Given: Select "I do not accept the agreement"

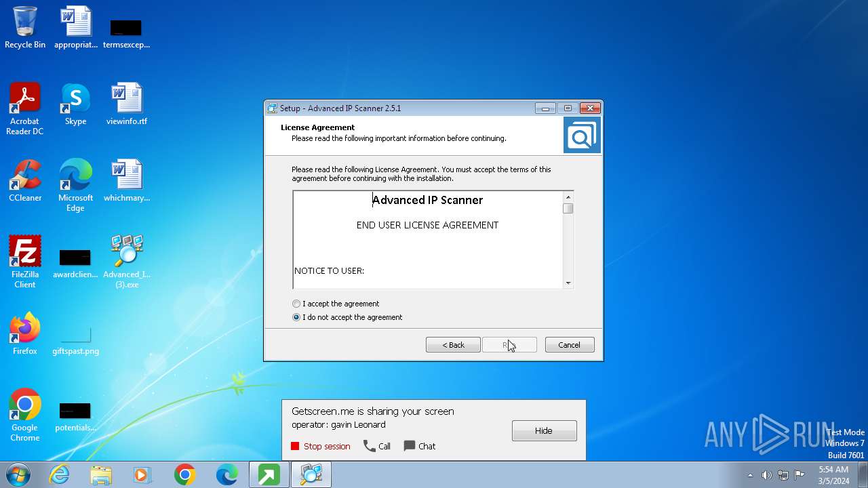Looking at the screenshot, I should pyautogui.click(x=347, y=317).
